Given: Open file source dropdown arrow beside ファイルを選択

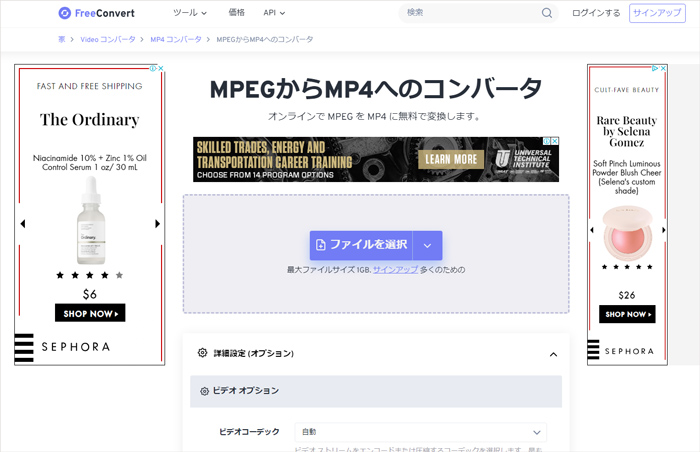Looking at the screenshot, I should [427, 245].
